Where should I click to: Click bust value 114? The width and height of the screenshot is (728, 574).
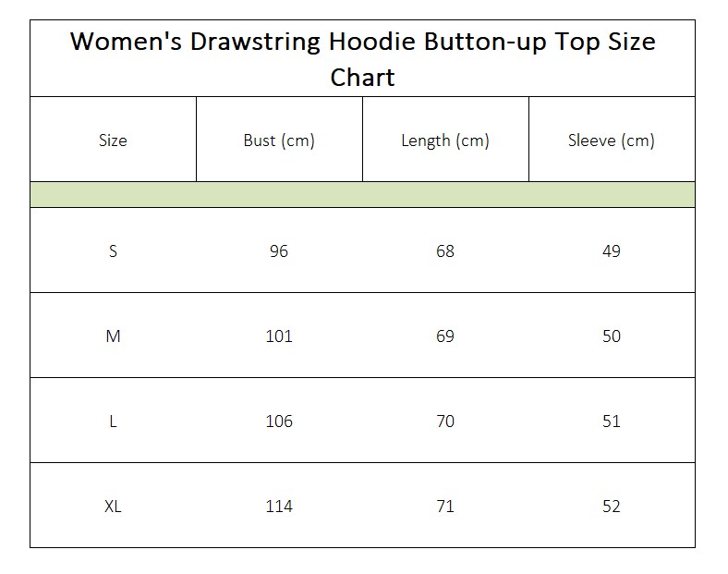pyautogui.click(x=279, y=506)
